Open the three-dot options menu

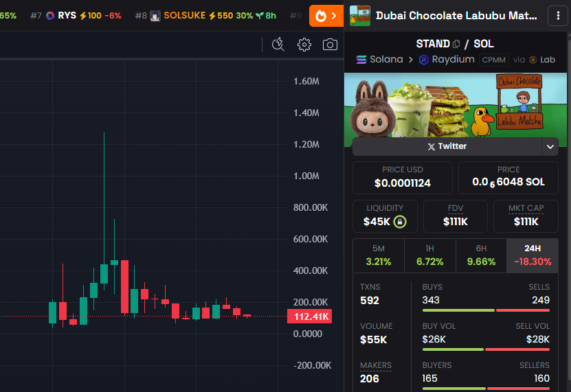click(x=558, y=16)
